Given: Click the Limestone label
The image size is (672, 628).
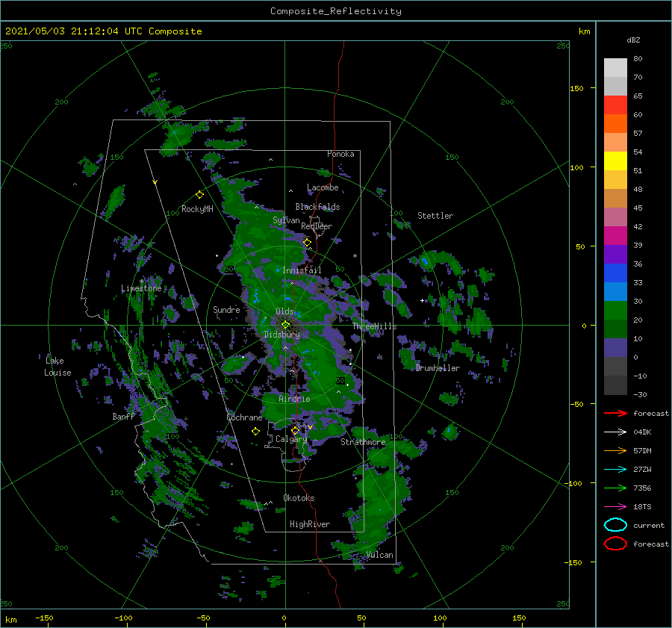Looking at the screenshot, I should pos(141,288).
